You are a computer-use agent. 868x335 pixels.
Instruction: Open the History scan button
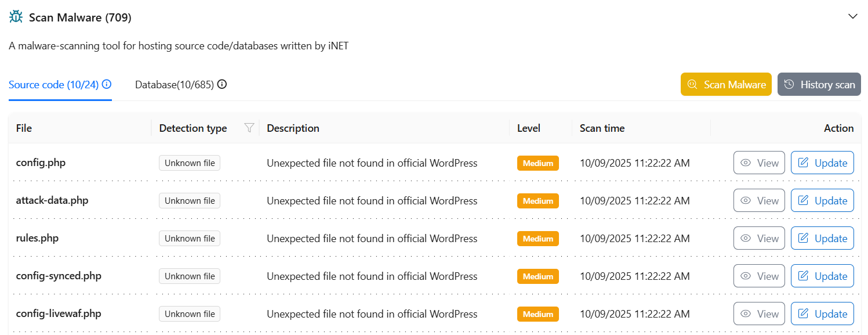point(819,84)
